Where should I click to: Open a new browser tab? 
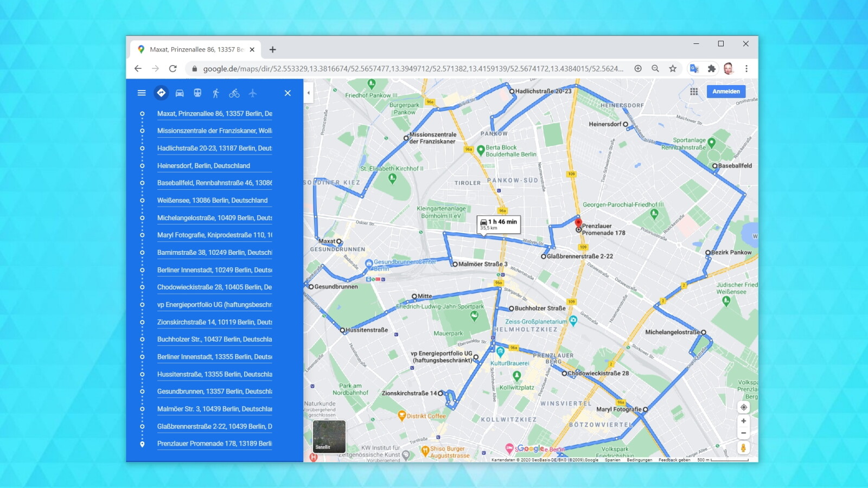(x=272, y=49)
